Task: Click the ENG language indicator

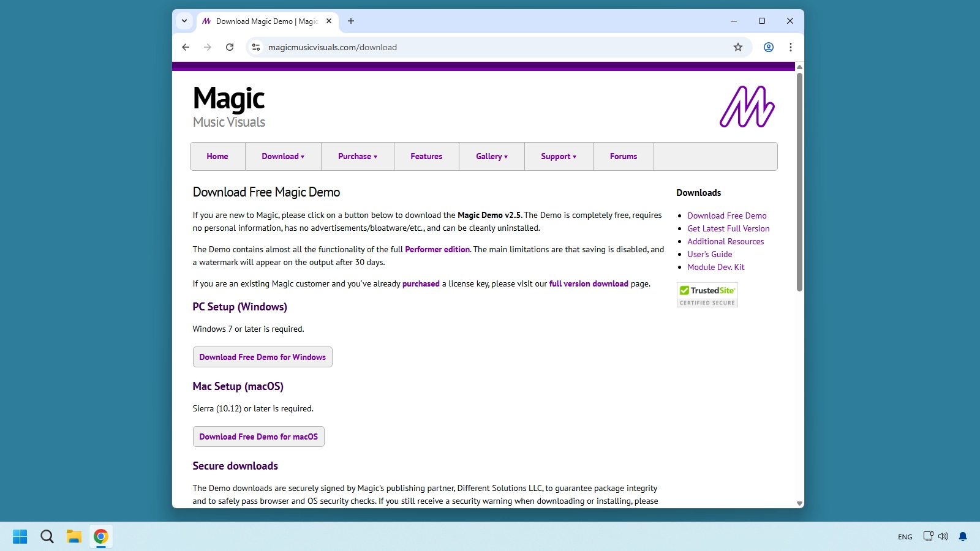Action: (x=905, y=537)
